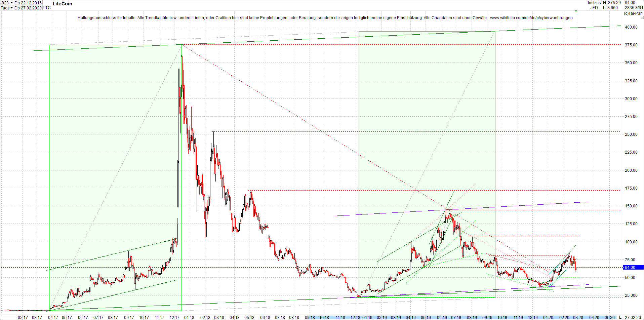Click the end date field "Do 27.02.2020"
Viewport: 644px width, 320px height.
coord(29,8)
